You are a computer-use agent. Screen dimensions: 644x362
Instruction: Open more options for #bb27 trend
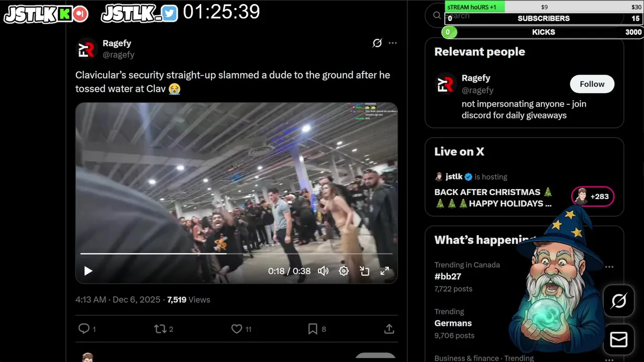(609, 266)
